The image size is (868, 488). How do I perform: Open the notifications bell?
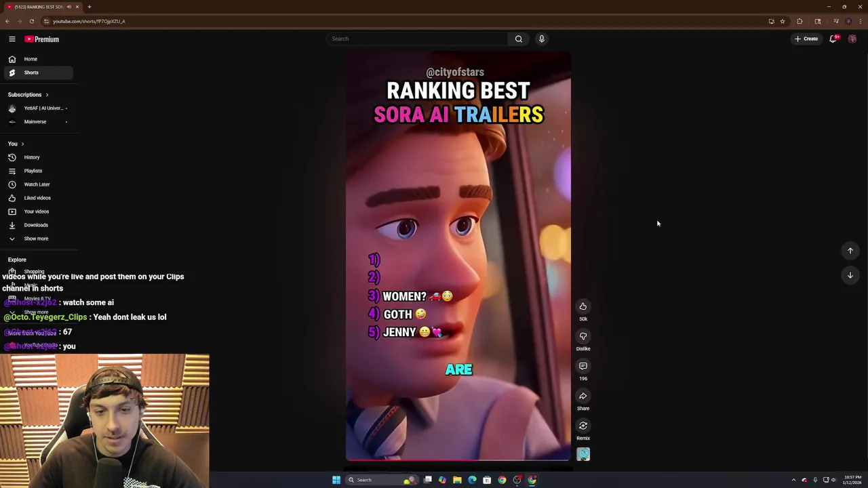833,39
